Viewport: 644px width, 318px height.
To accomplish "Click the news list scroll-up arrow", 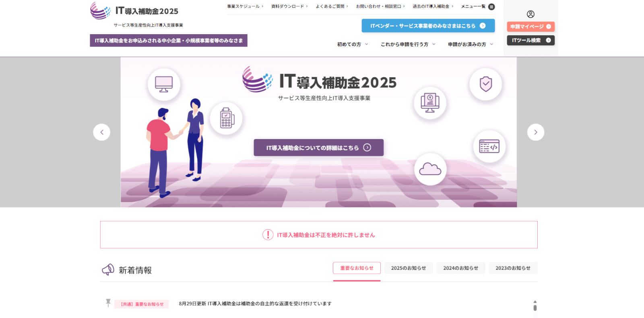I will [x=535, y=302].
